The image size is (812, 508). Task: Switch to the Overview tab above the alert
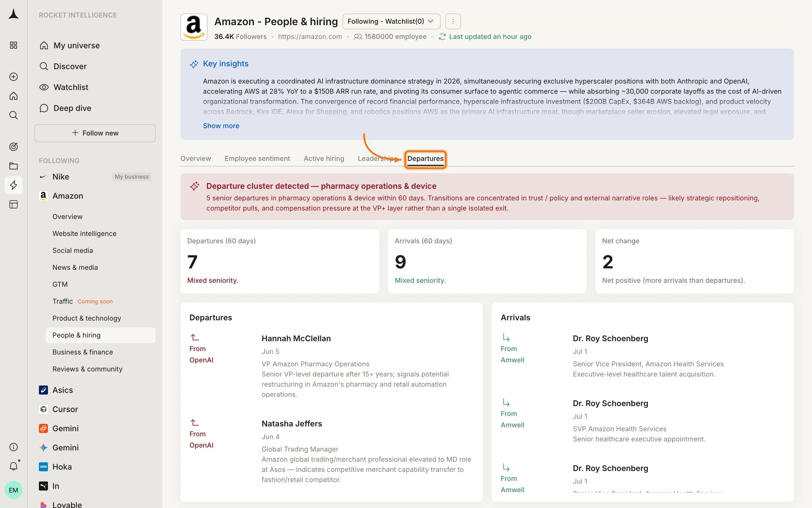pyautogui.click(x=196, y=159)
